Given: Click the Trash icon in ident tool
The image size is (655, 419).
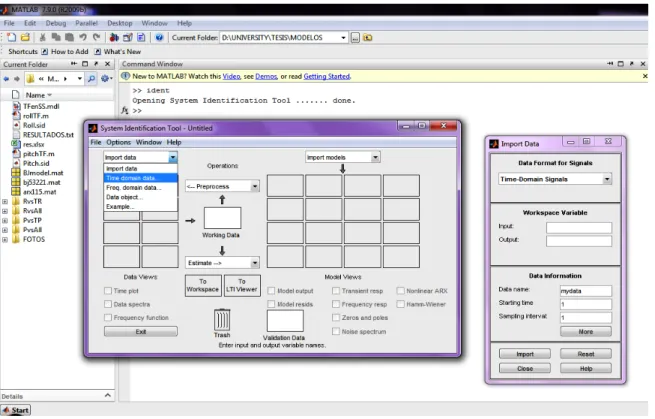Looking at the screenshot, I should pos(222,320).
